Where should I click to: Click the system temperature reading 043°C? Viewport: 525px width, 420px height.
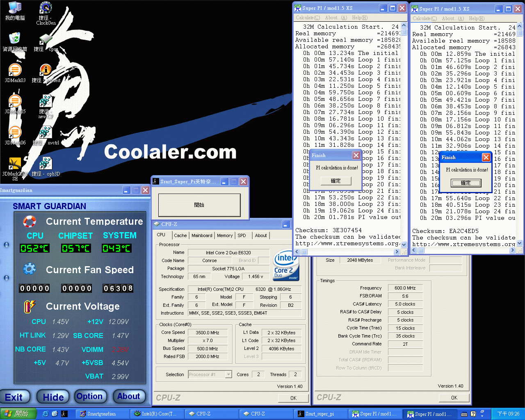[117, 248]
